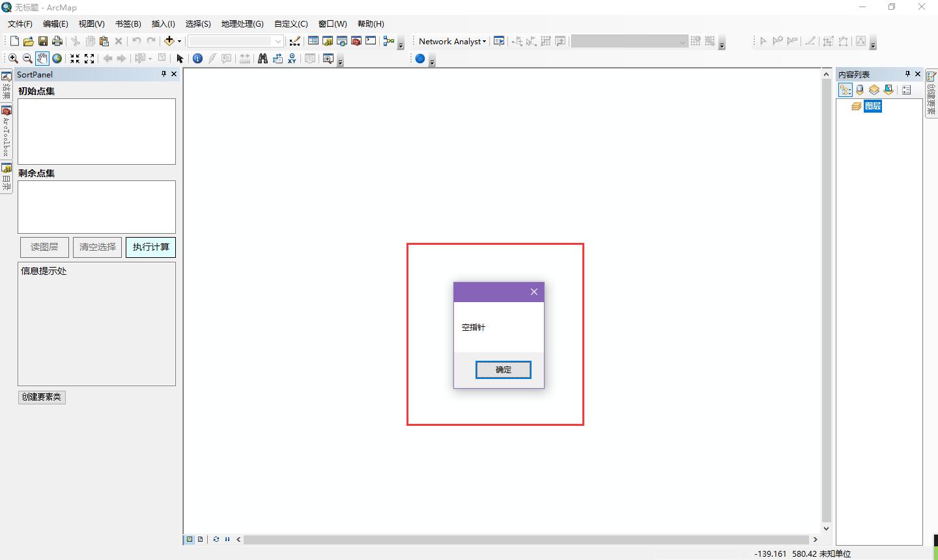938x560 pixels.
Task: Click the blue sphere add-in toolbar button
Action: point(420,59)
